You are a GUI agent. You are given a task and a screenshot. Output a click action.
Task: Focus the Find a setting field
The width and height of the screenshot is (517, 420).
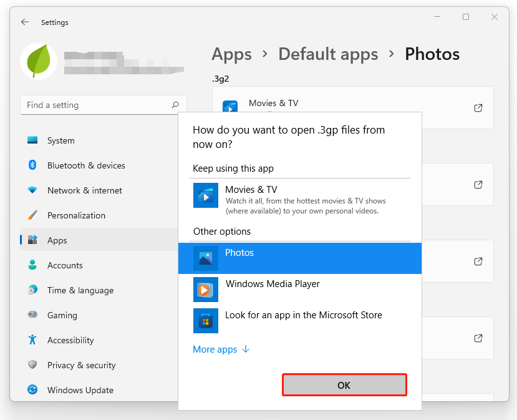104,105
